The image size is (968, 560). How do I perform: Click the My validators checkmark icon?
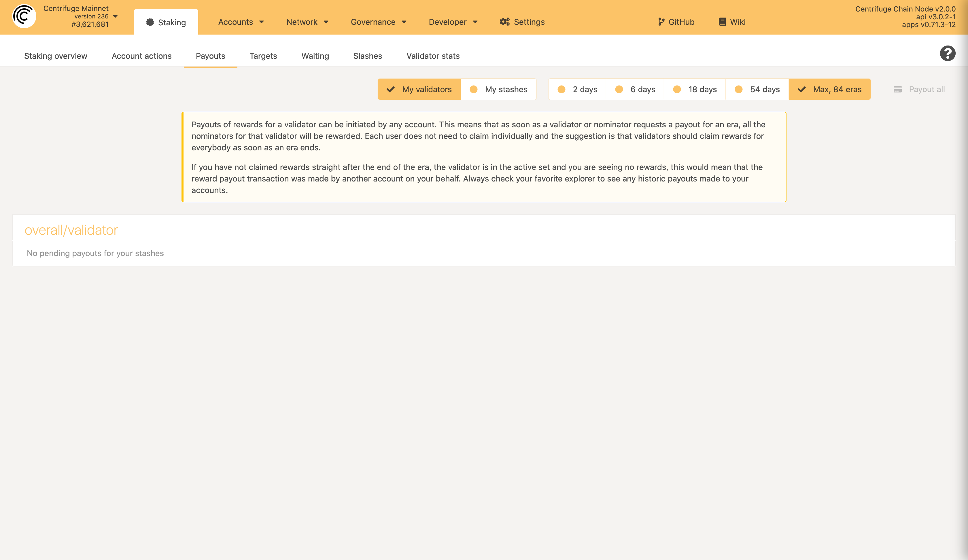click(390, 90)
